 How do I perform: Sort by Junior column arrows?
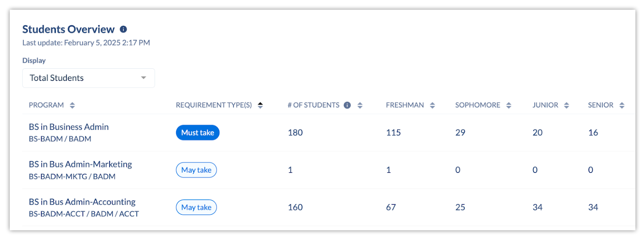tap(567, 105)
